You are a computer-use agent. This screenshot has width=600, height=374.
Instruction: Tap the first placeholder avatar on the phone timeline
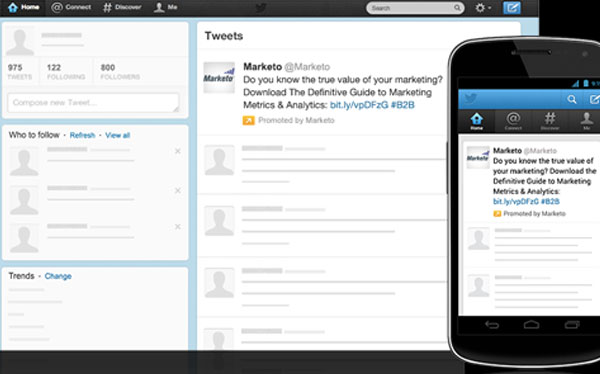(x=478, y=239)
